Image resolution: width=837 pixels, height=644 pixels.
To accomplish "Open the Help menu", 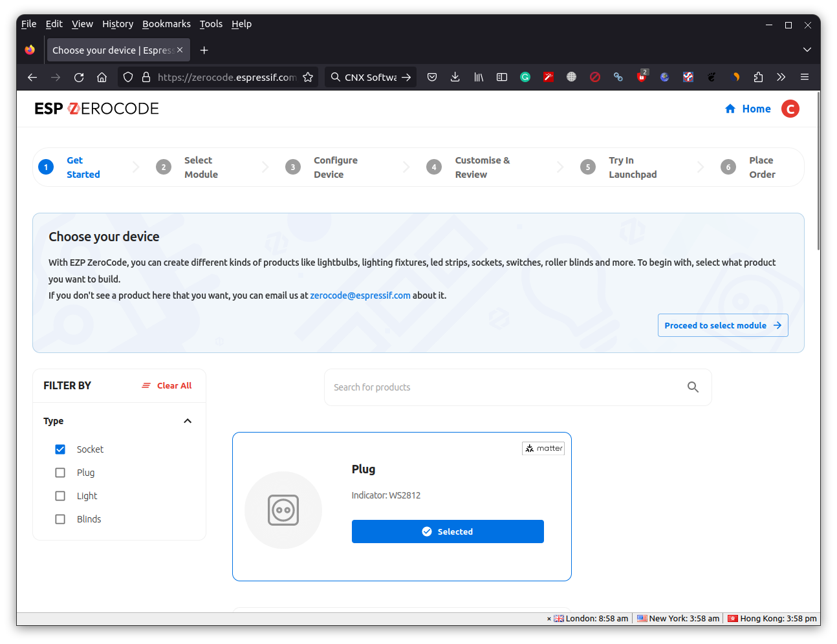I will pos(241,24).
